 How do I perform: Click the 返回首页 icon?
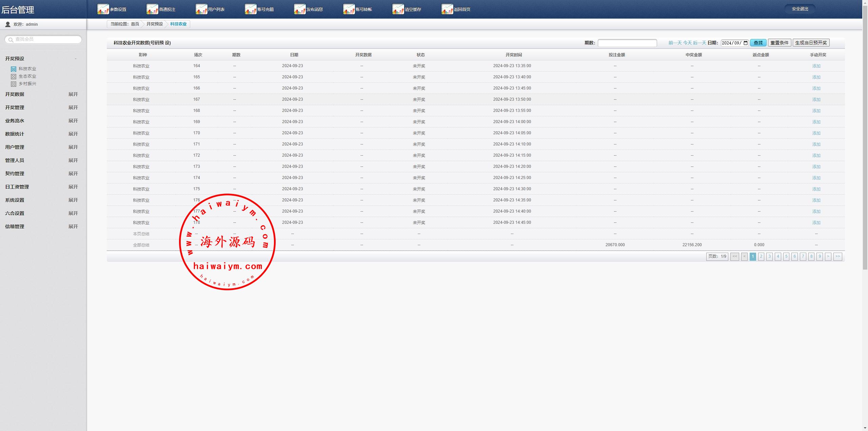[447, 9]
